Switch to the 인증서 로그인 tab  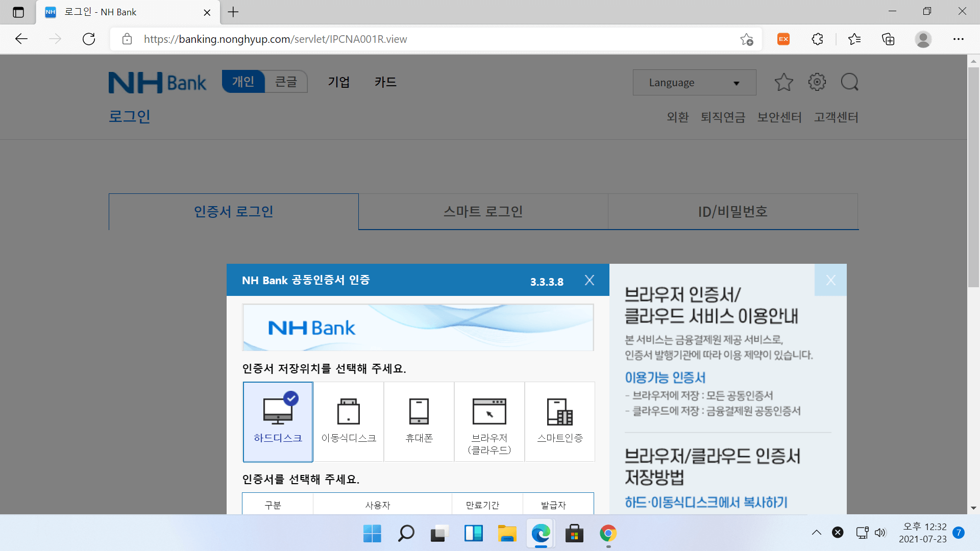[234, 212]
